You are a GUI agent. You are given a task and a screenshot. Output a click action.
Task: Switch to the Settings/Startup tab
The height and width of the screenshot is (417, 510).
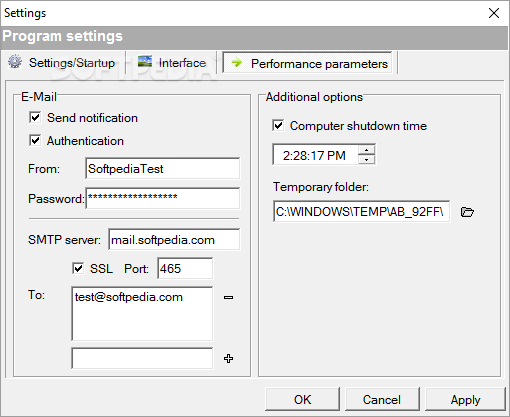tap(63, 63)
